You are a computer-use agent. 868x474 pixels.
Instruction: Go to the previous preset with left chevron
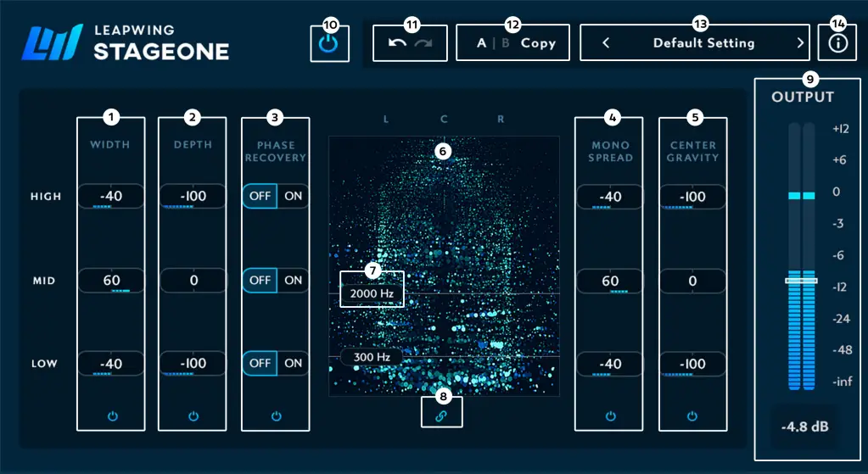click(x=606, y=43)
